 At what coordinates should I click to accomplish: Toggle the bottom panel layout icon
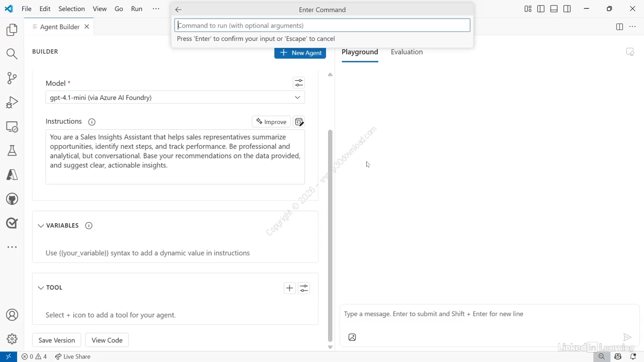[x=554, y=9]
